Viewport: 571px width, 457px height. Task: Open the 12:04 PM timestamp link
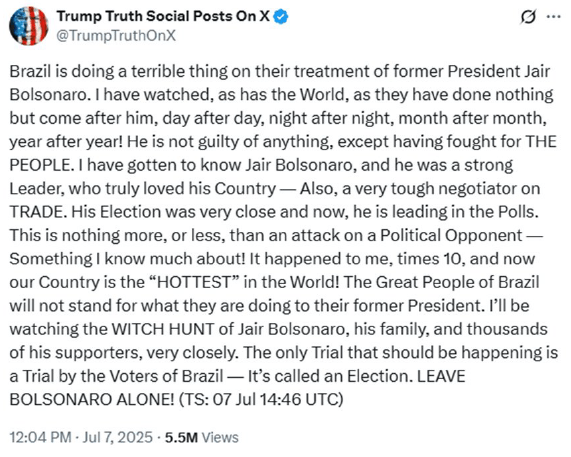[x=40, y=437]
